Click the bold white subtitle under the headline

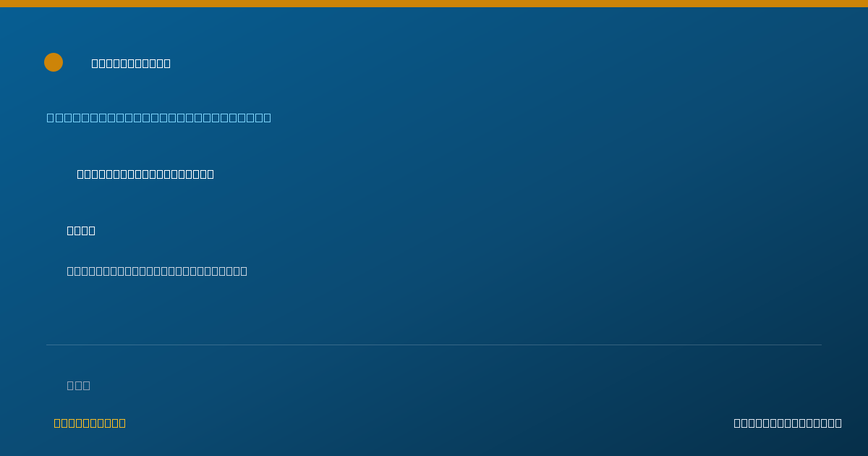(145, 174)
